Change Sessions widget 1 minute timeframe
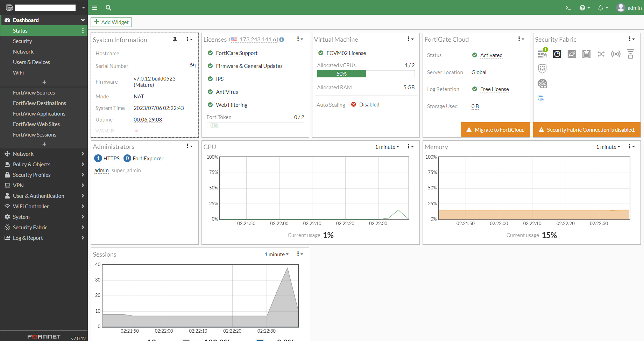Viewport: 644px width, 341px height. (x=276, y=255)
